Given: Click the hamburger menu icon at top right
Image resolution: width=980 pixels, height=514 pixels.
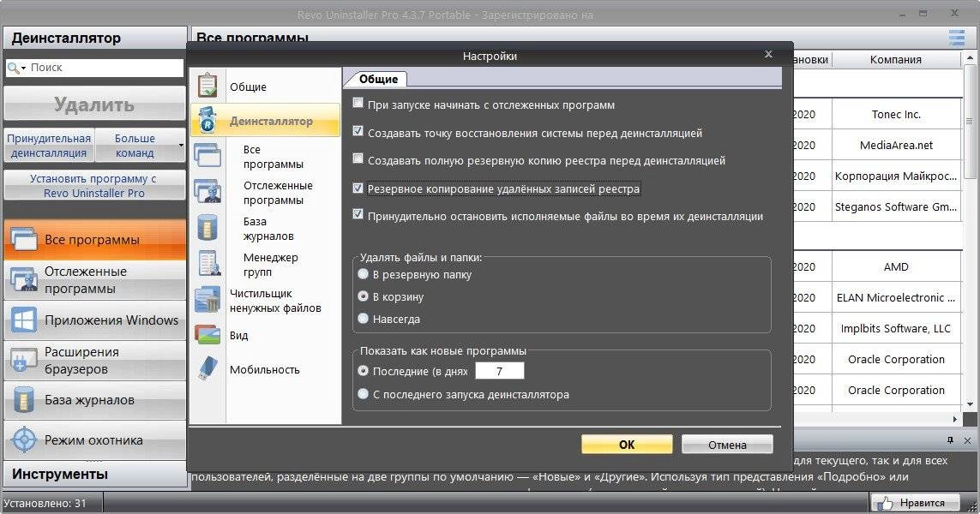Looking at the screenshot, I should click(x=956, y=38).
